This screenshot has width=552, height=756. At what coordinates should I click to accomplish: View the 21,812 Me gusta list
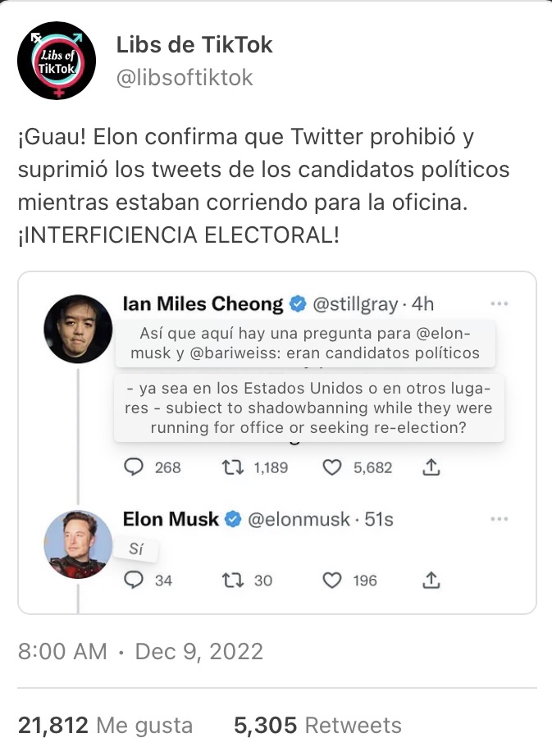(105, 725)
